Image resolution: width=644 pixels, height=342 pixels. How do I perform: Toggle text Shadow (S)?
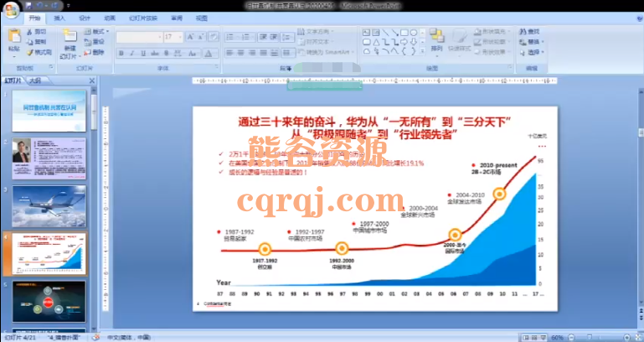[167, 54]
